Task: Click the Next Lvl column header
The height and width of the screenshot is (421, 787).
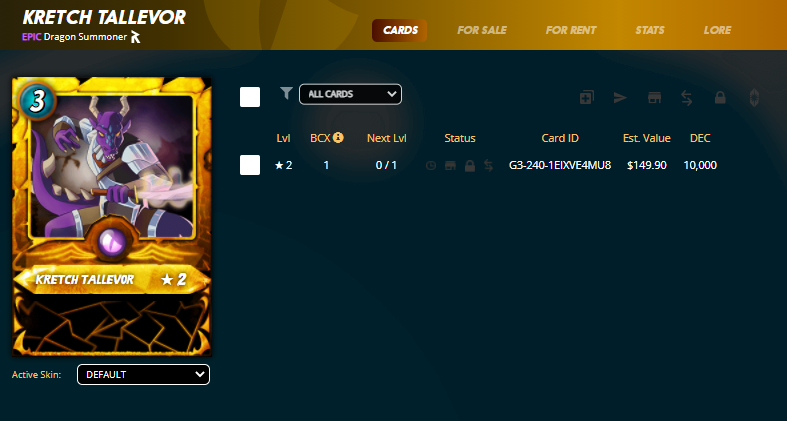Action: pyautogui.click(x=386, y=138)
